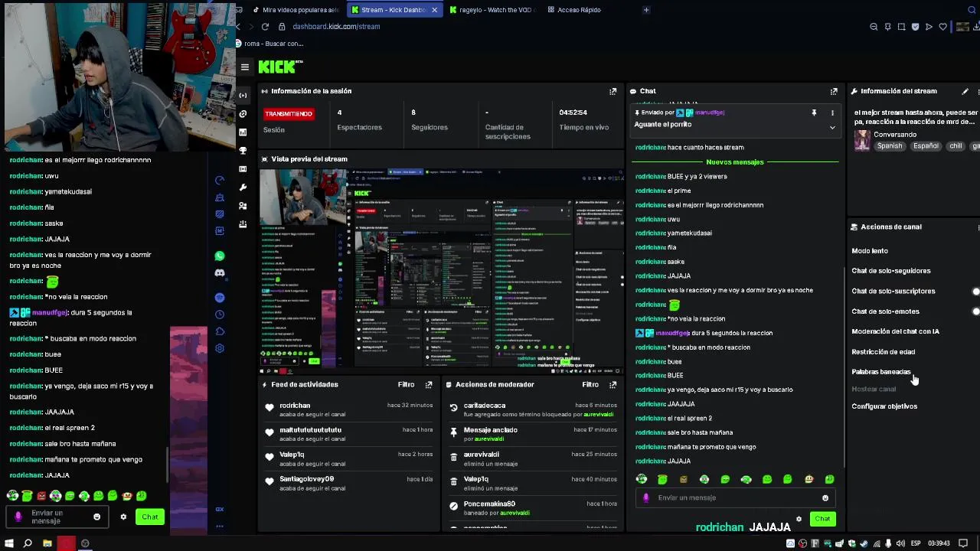Open File Explorer from the taskbar
Viewport: 980px width, 551px height.
click(x=47, y=543)
